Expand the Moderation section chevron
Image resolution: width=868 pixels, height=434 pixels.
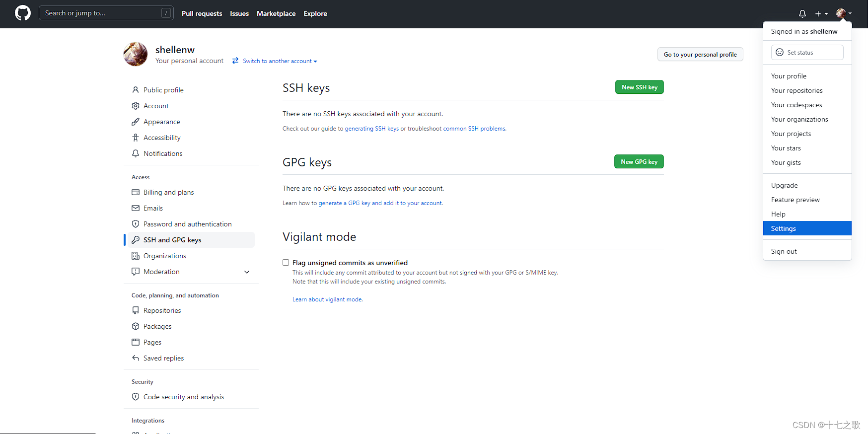(247, 272)
